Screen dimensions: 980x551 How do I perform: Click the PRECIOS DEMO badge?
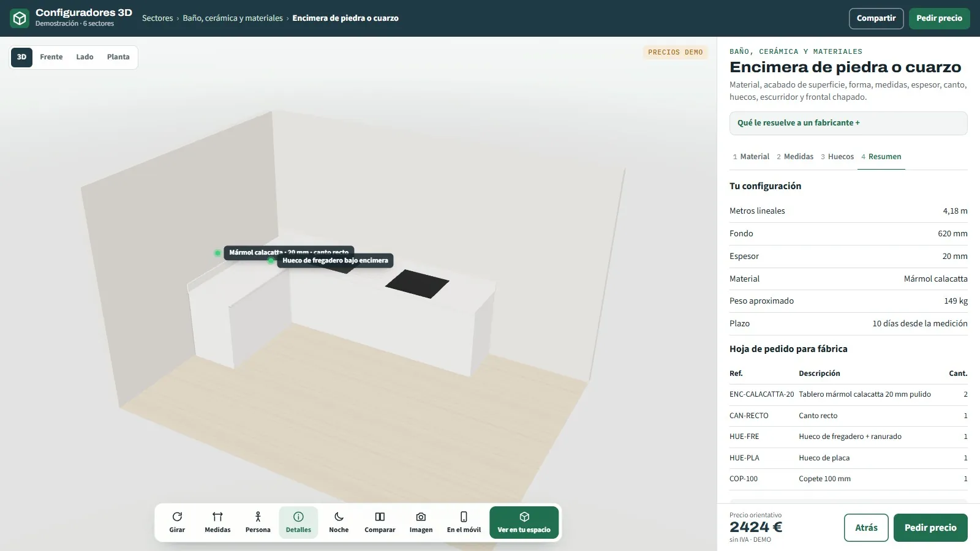click(676, 53)
